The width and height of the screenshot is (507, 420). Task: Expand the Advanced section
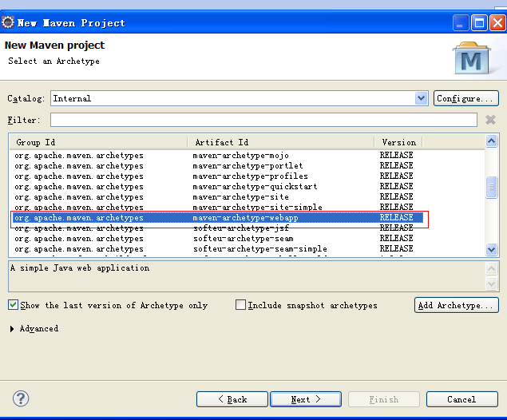(12, 329)
